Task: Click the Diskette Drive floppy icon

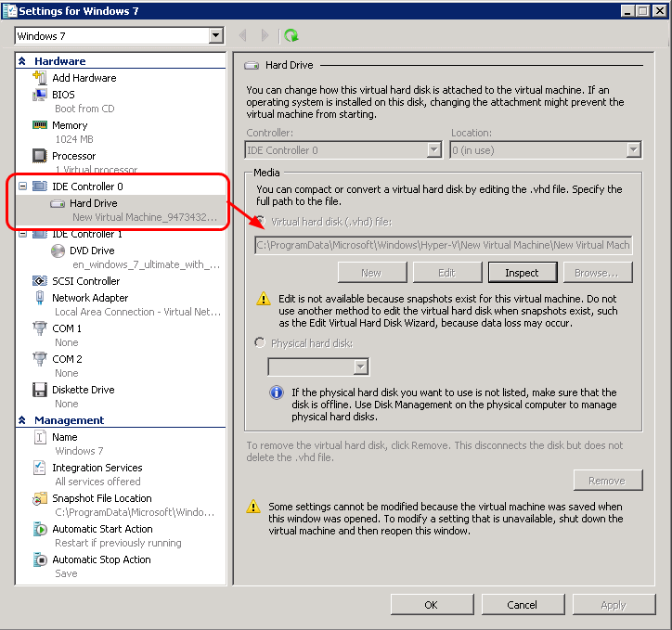Action: 39,390
